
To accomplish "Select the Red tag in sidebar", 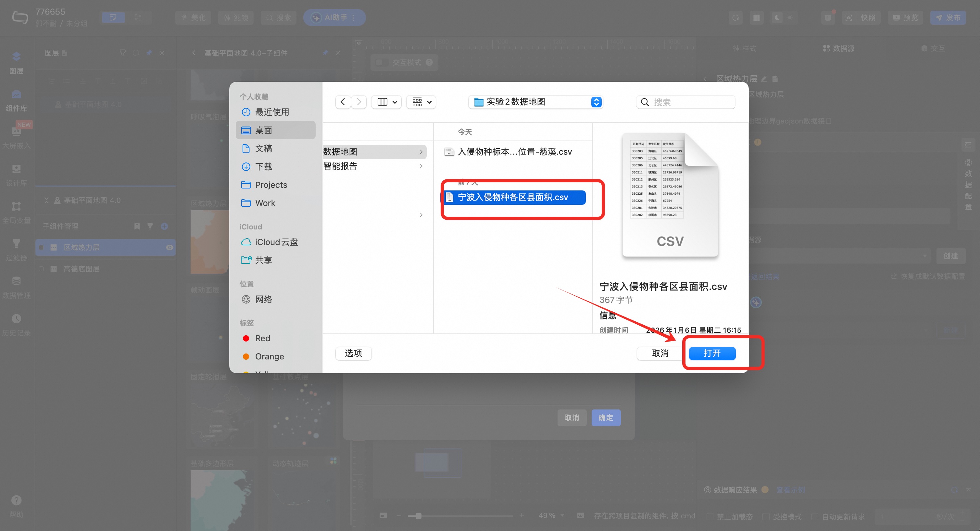I will pos(262,338).
